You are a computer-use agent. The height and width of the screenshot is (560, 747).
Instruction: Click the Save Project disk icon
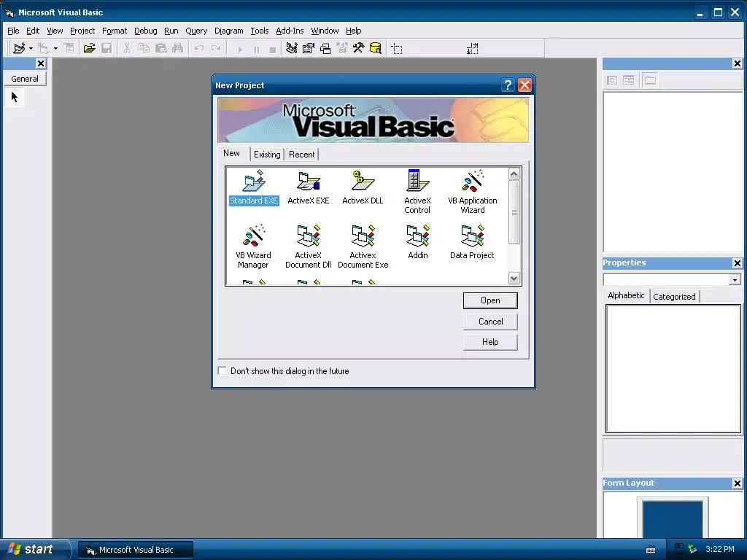tap(107, 48)
